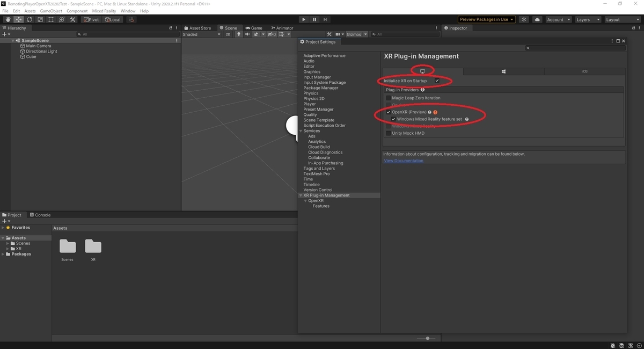Select Player in Project Settings list
This screenshot has height=349, width=644.
tap(310, 104)
